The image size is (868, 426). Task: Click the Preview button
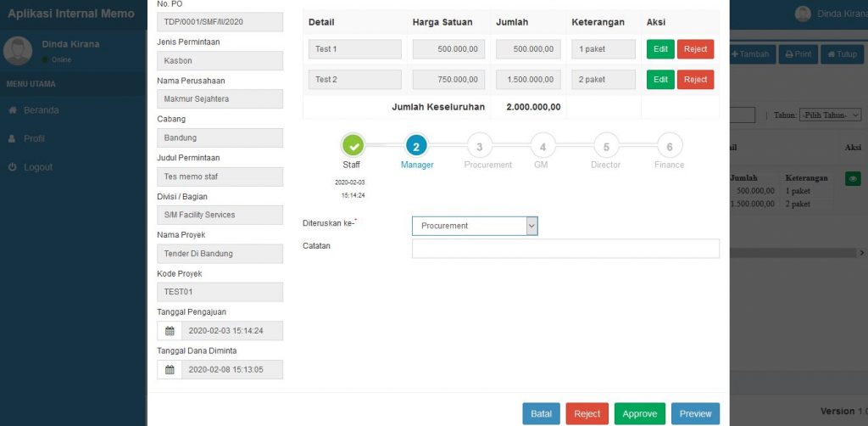pyautogui.click(x=695, y=414)
